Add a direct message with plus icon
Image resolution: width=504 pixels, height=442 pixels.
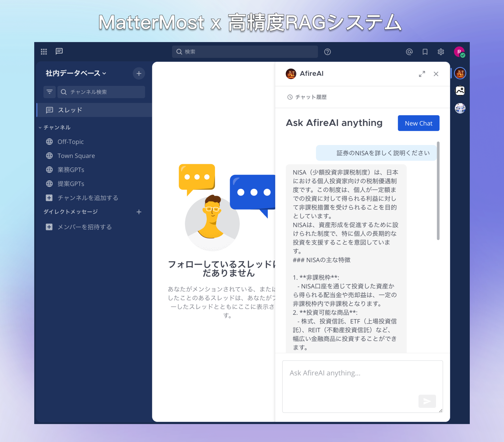[139, 212]
